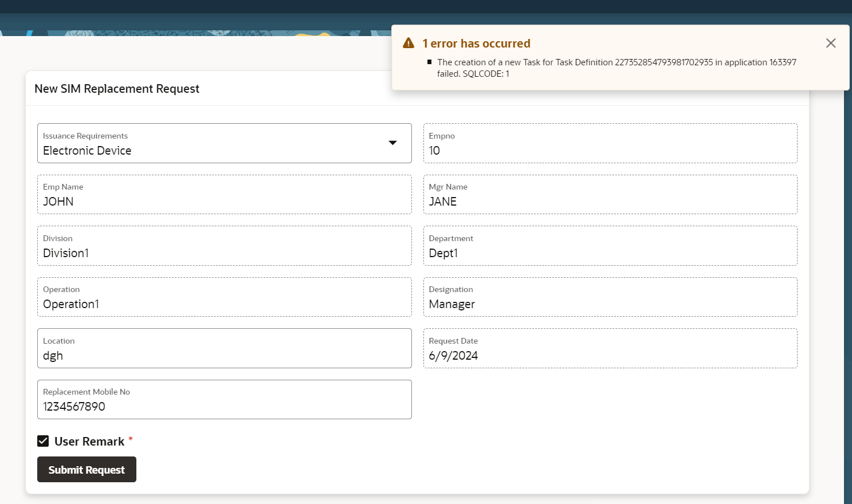
Task: Select the Division field
Action: (224, 253)
